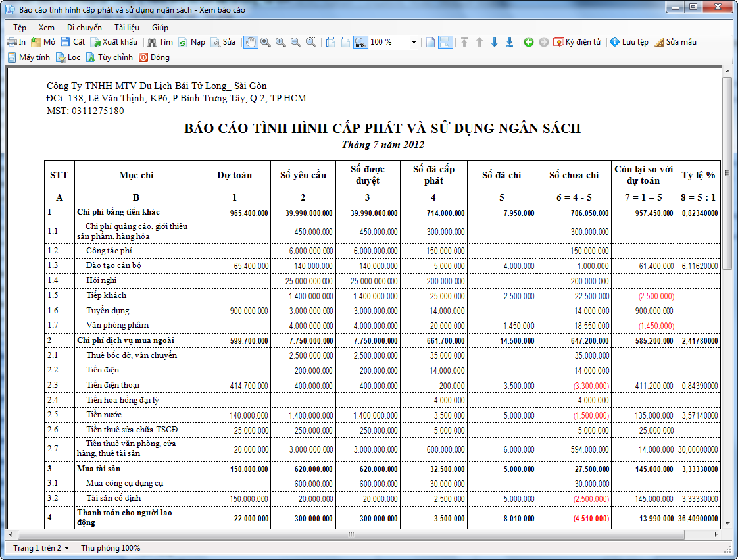Viewport: 738px width, 560px height.
Task: Click the grey forward navigation arrow
Action: click(x=543, y=42)
